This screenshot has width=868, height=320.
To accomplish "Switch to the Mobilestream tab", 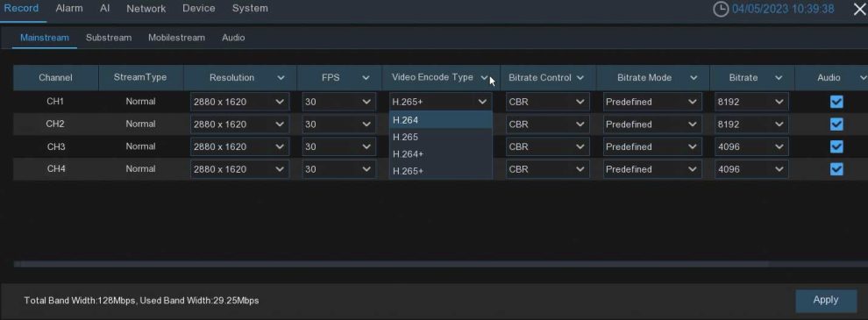I will pyautogui.click(x=176, y=38).
